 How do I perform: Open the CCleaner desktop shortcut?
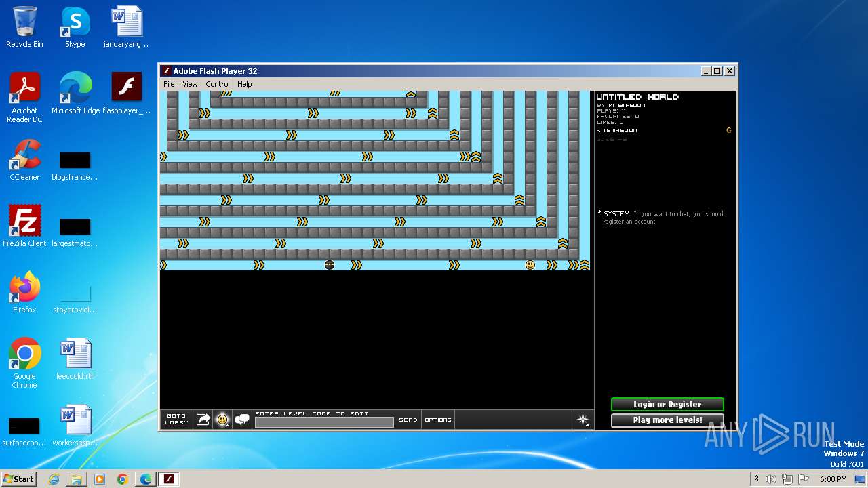[x=24, y=160]
